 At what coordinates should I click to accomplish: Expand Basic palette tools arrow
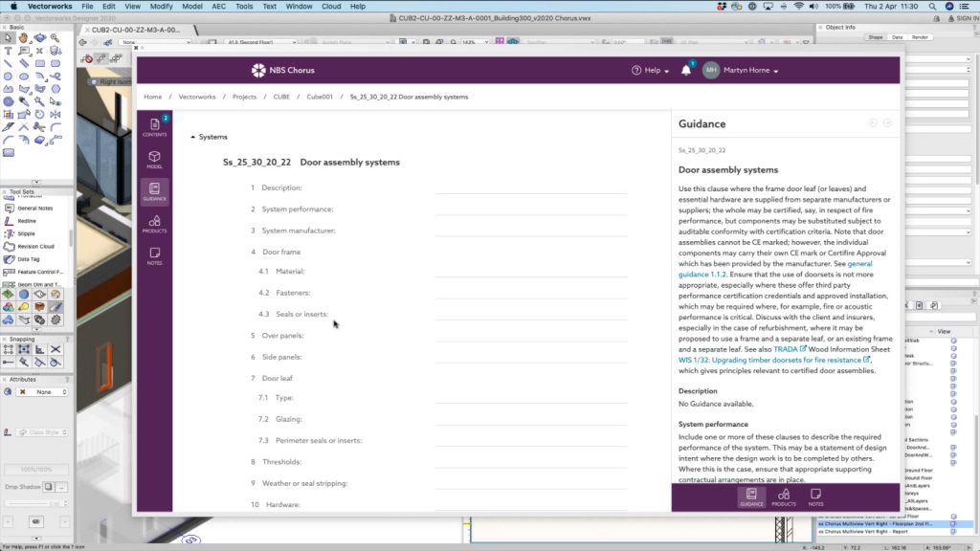pos(36,183)
